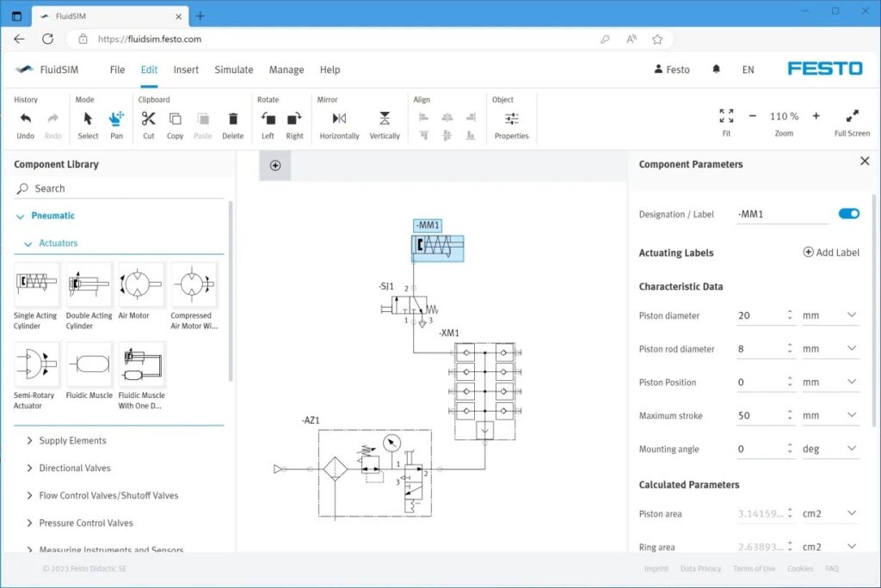Screen dimensions: 881x588
Task: Open the Terms of Use footer link
Action: click(x=754, y=568)
